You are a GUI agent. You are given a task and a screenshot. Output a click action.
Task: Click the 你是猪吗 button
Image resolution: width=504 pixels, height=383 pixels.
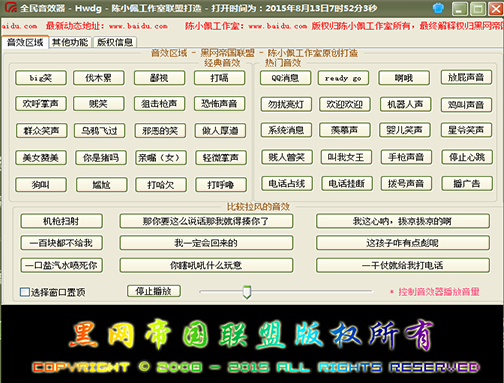click(101, 158)
